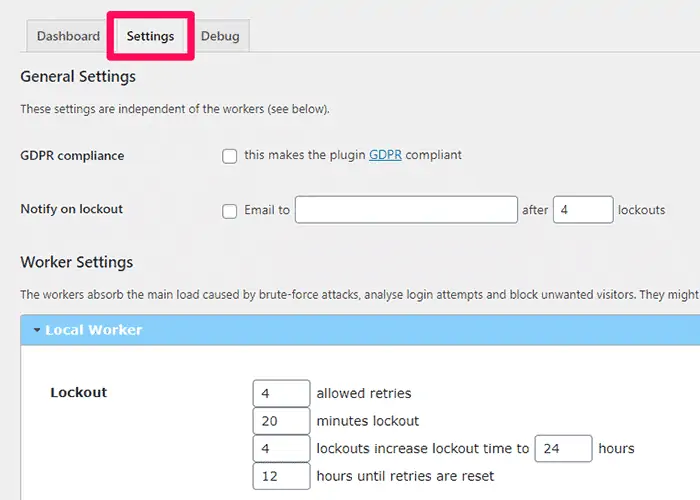The height and width of the screenshot is (500, 700).
Task: Click the minutes lockout field
Action: coord(281,421)
